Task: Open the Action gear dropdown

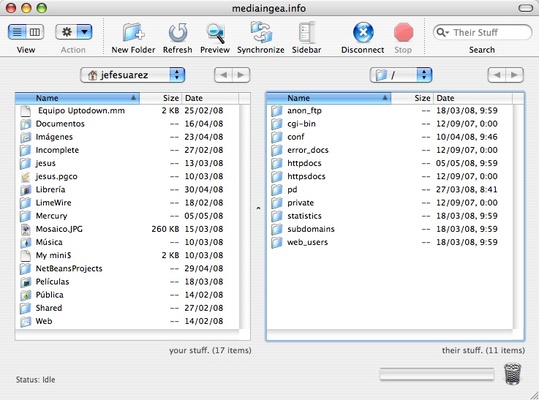Action: pyautogui.click(x=74, y=32)
